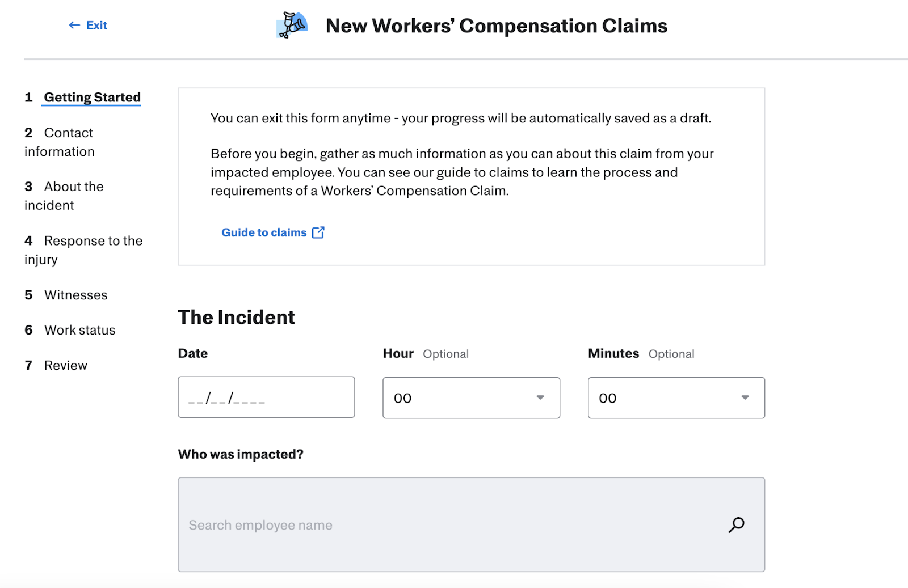The height and width of the screenshot is (588, 908).
Task: Click the New Workers' Compensation Claims title
Action: tap(496, 26)
